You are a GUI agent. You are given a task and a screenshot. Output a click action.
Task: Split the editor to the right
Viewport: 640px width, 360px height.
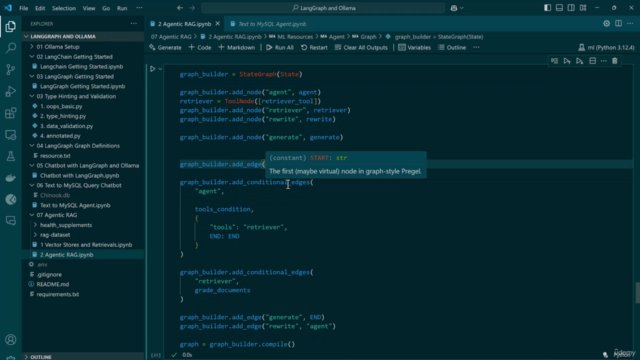click(619, 24)
